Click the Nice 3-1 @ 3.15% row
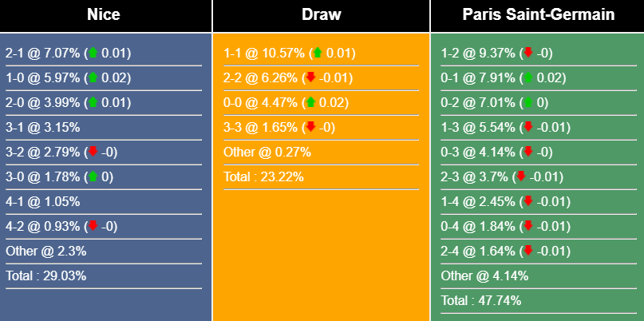 click(43, 128)
